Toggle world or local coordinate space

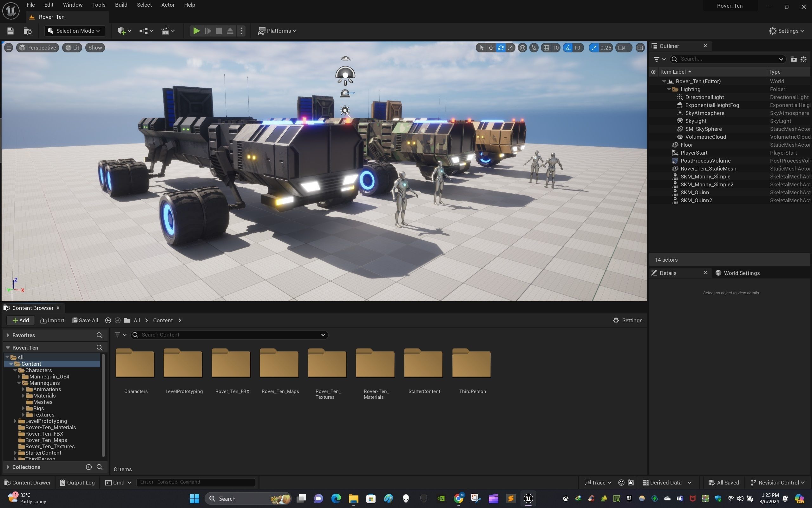pos(522,48)
